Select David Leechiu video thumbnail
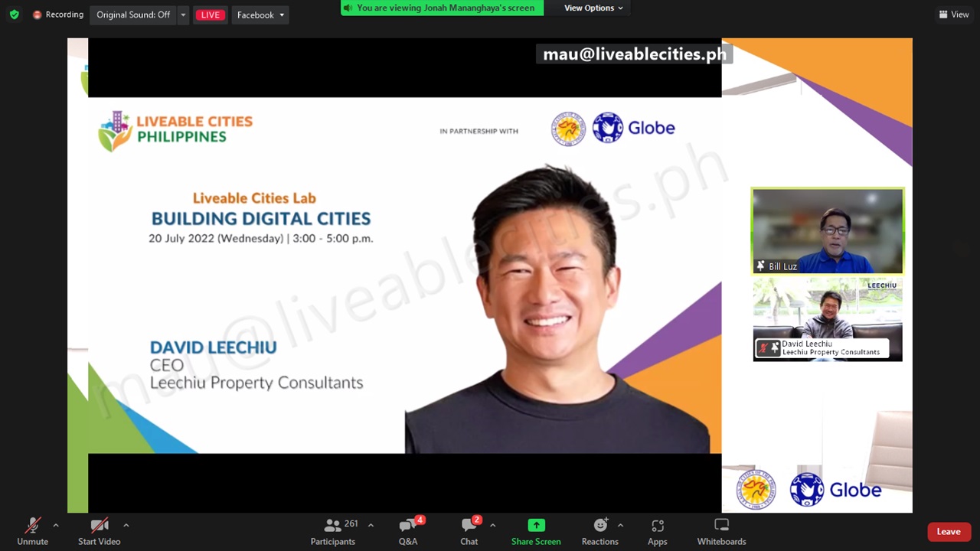Viewport: 980px width, 551px height. pyautogui.click(x=828, y=319)
